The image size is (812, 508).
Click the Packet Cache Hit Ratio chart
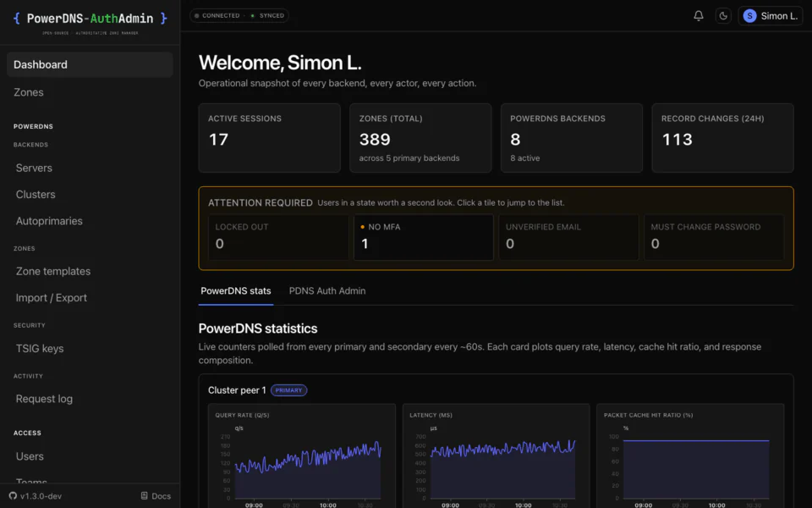tap(690, 456)
